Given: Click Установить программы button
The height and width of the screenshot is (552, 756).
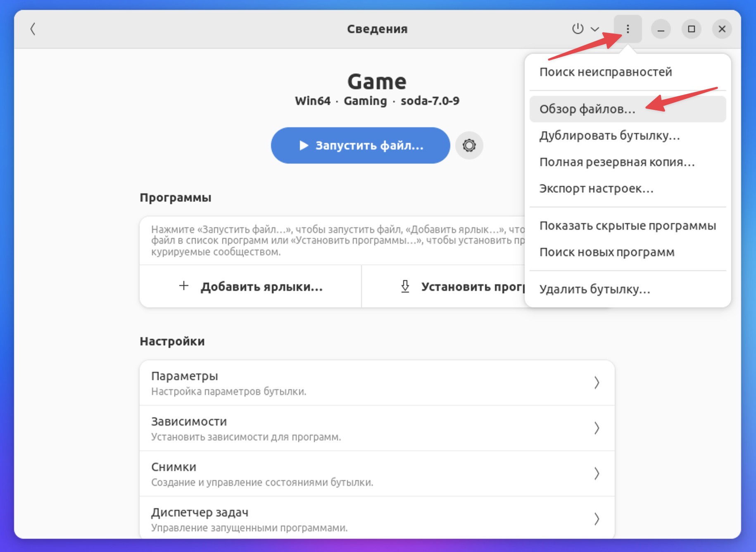Looking at the screenshot, I should pyautogui.click(x=443, y=286).
